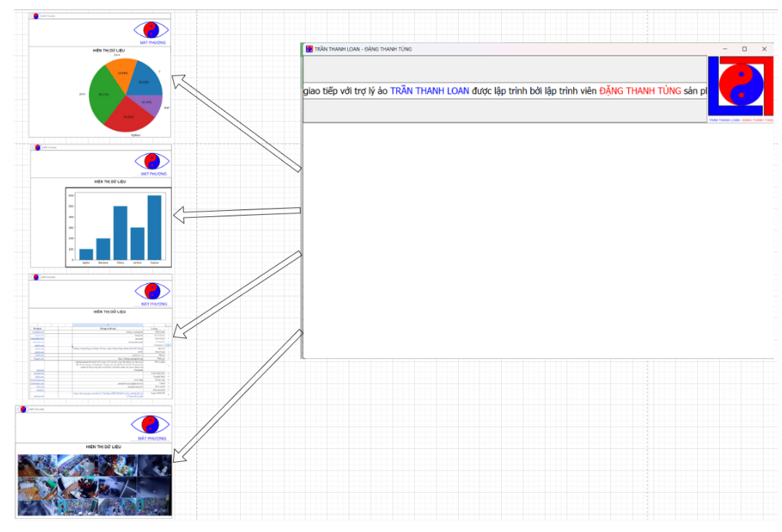
Task: Maximize the TRẦN THANH LOAN assistant window
Action: (x=744, y=49)
